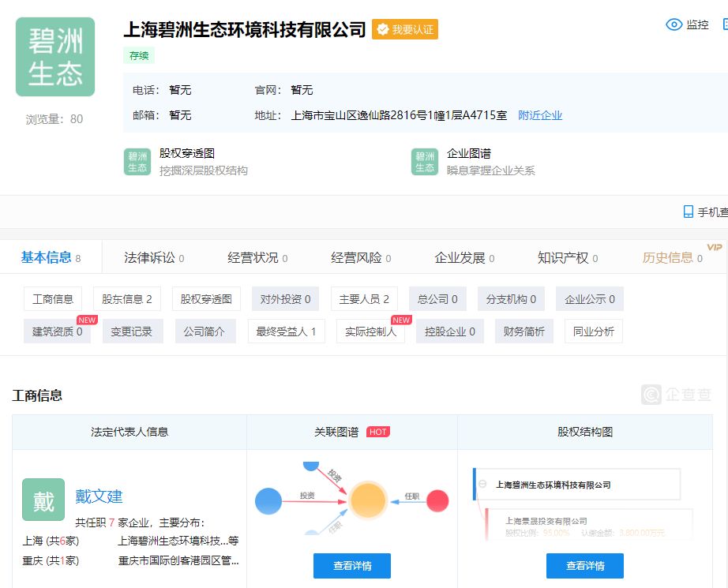Open 戴文建 profile link

[99, 496]
